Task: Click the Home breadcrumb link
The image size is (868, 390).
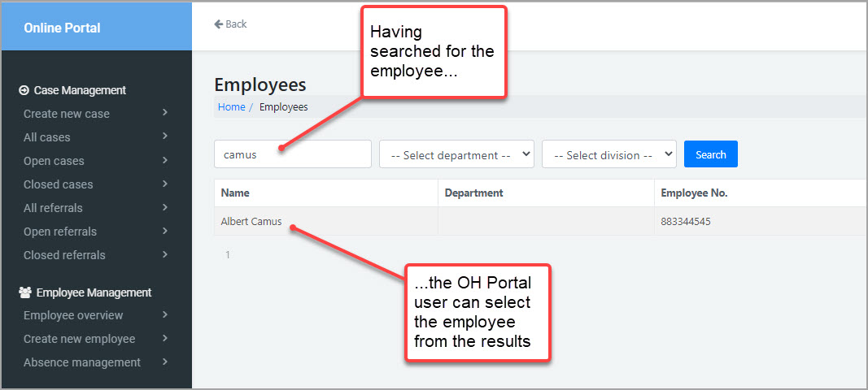Action: [231, 107]
